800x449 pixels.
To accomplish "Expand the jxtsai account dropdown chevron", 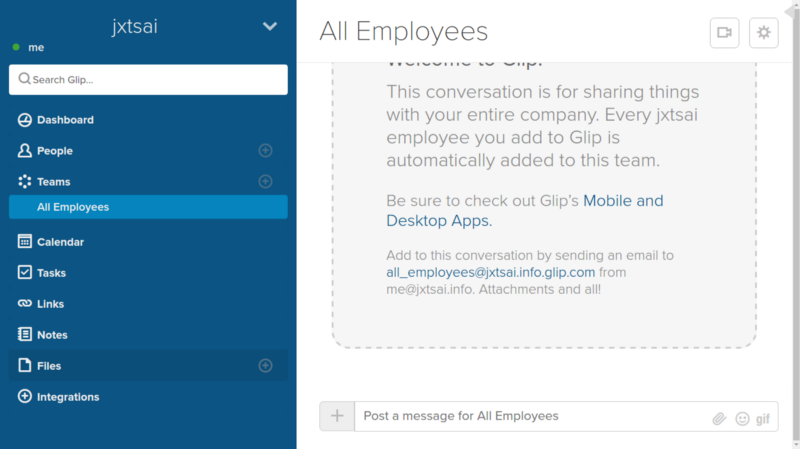I will pyautogui.click(x=269, y=26).
